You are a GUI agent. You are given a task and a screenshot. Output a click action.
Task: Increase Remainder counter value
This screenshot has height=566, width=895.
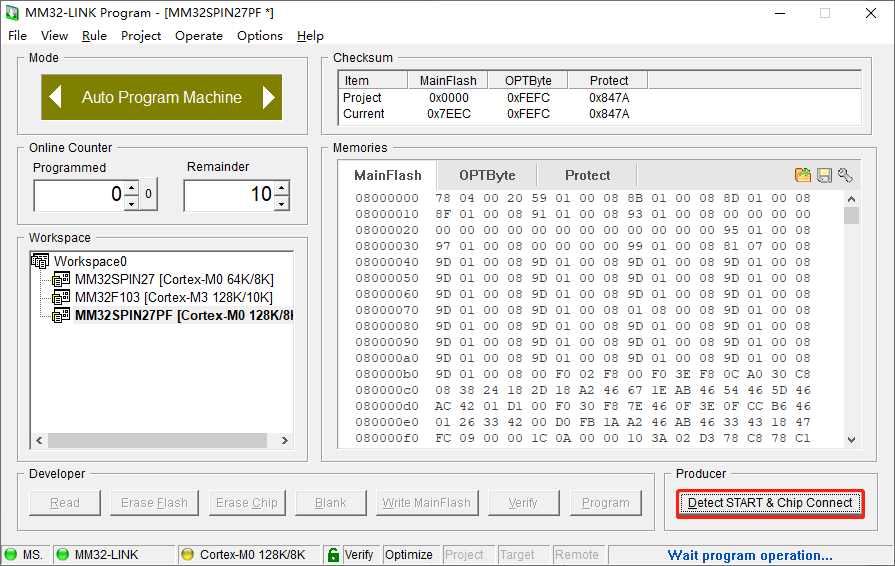pos(282,188)
